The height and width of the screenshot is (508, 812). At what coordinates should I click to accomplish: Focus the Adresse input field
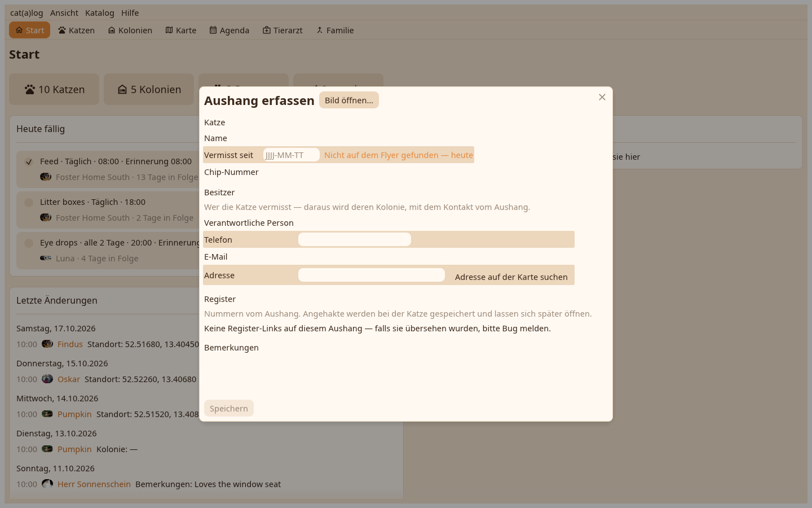click(x=372, y=275)
